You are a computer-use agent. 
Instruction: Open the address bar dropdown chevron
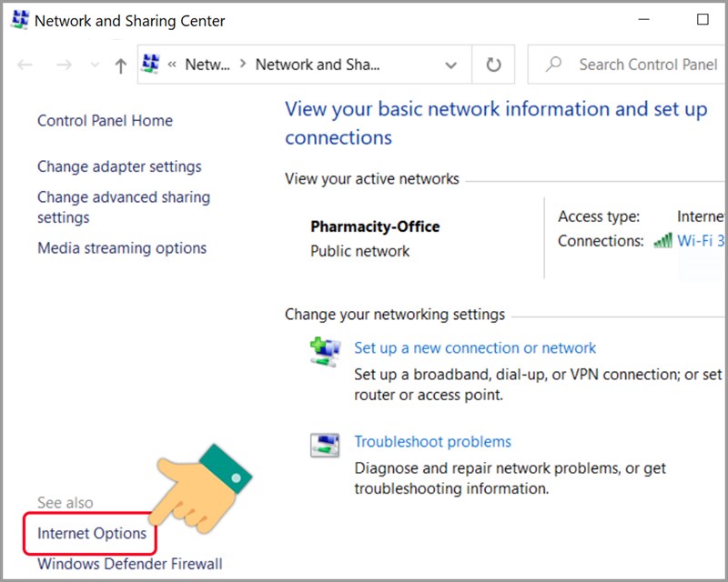pyautogui.click(x=450, y=65)
